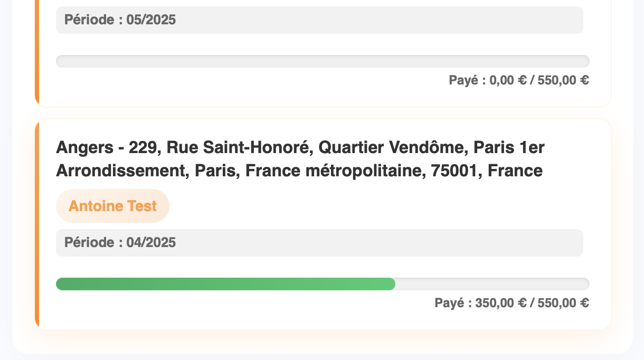Click the "350,00 €" paid amount
644x360 pixels.
[x=501, y=303]
